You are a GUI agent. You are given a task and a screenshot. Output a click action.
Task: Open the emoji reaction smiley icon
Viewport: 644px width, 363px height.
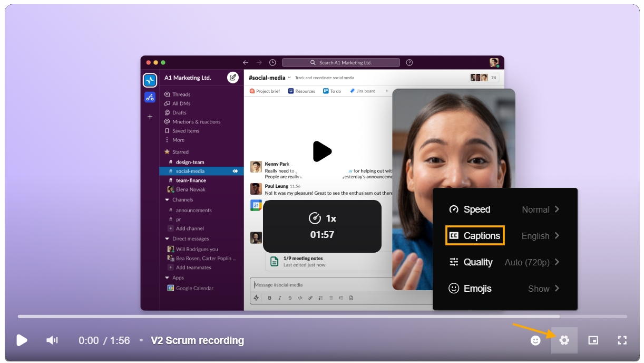tap(535, 340)
